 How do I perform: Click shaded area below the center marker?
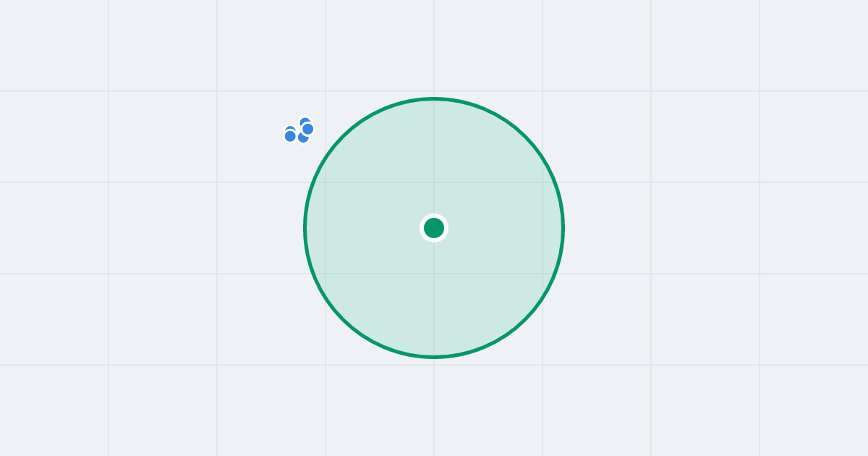434,297
